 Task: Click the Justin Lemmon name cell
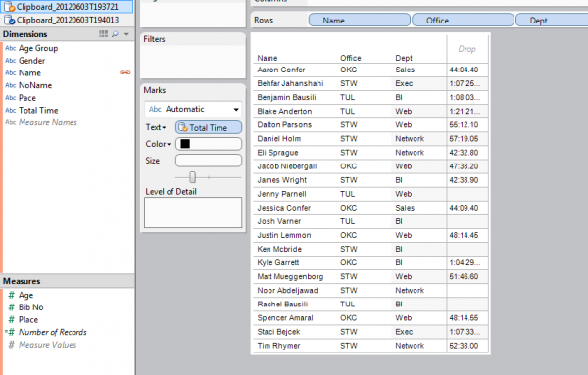284,235
